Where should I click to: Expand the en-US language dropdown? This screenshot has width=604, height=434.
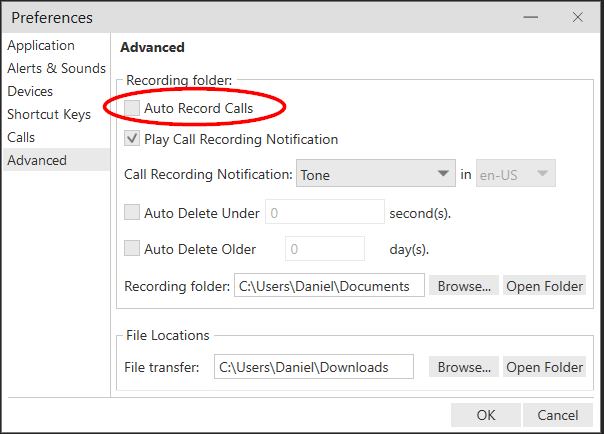pos(516,175)
